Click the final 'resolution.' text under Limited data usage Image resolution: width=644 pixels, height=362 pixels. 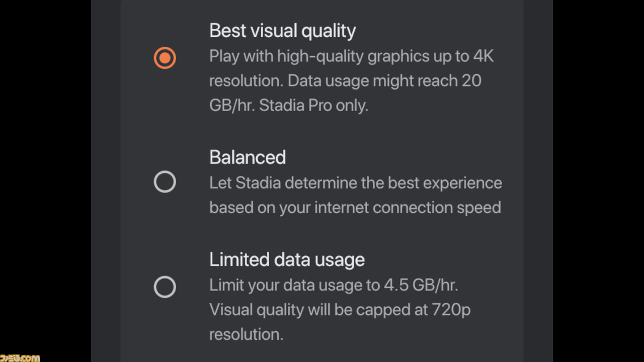pos(246,335)
